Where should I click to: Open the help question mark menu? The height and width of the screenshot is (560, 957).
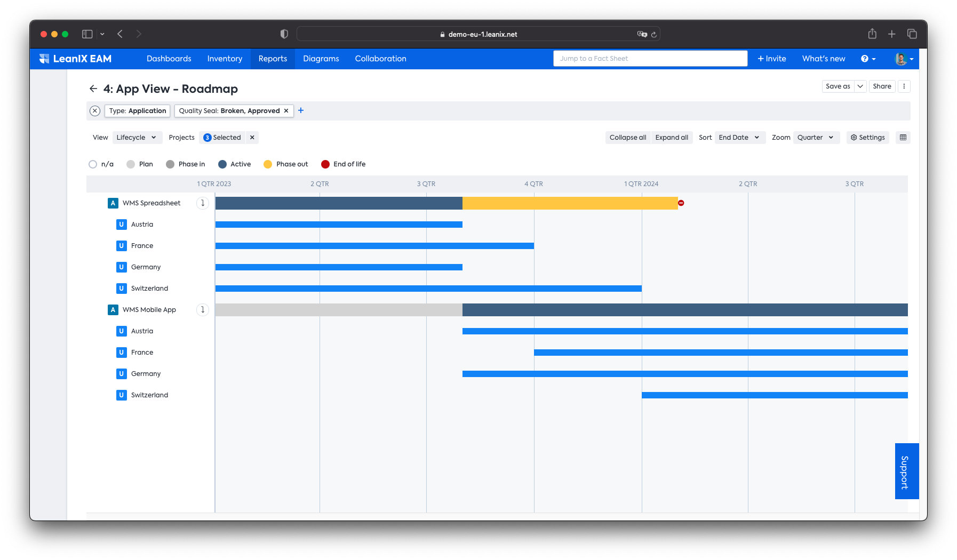tap(868, 59)
